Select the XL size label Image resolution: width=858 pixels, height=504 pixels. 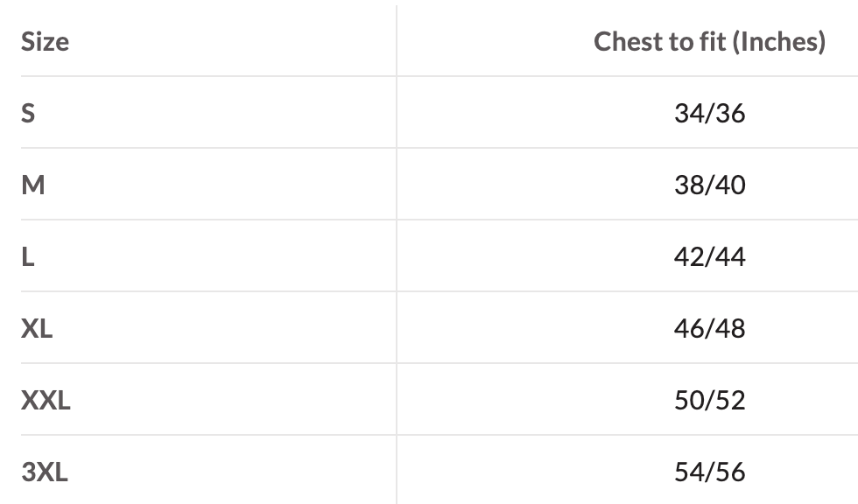click(x=37, y=328)
